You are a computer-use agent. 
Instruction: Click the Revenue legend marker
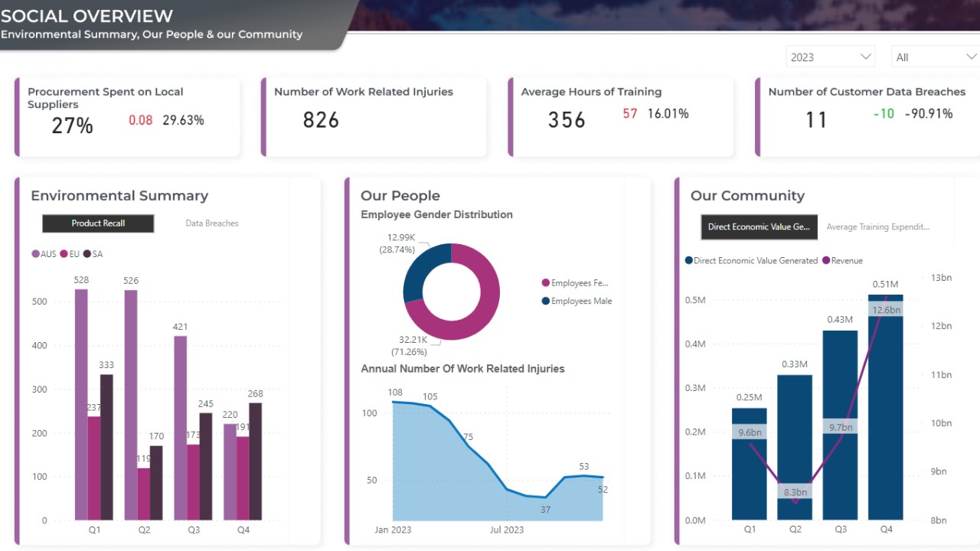pyautogui.click(x=826, y=260)
